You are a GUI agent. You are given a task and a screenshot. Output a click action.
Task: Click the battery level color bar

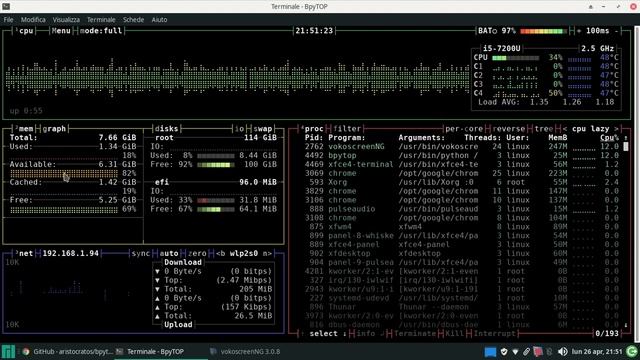pos(543,31)
